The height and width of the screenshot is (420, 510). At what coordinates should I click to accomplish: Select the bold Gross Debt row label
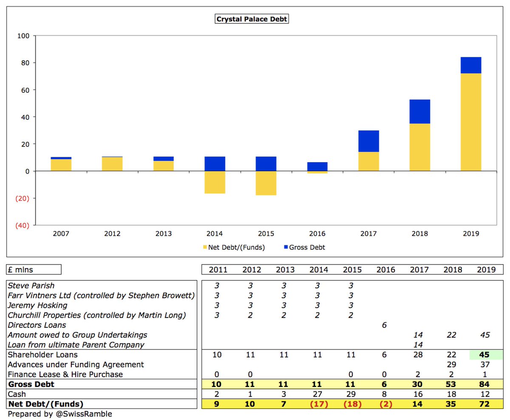(x=31, y=385)
